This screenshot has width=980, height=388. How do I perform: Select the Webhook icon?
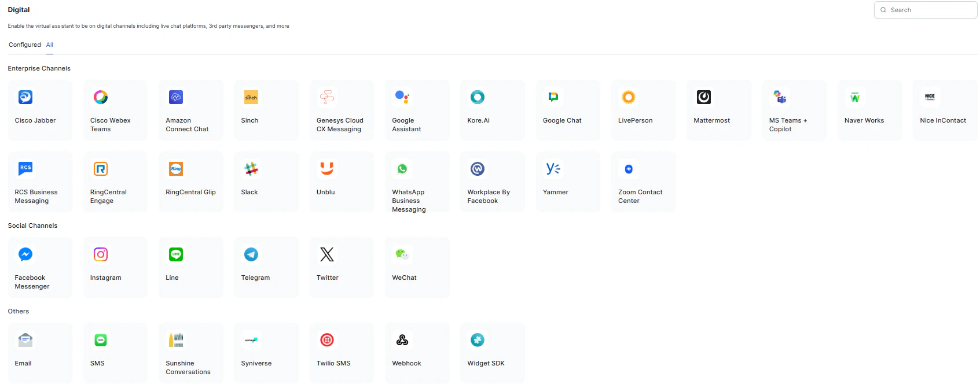coord(402,340)
